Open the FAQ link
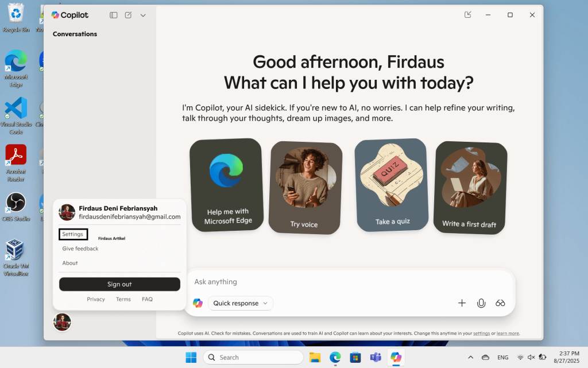This screenshot has height=368, width=588. [148, 299]
